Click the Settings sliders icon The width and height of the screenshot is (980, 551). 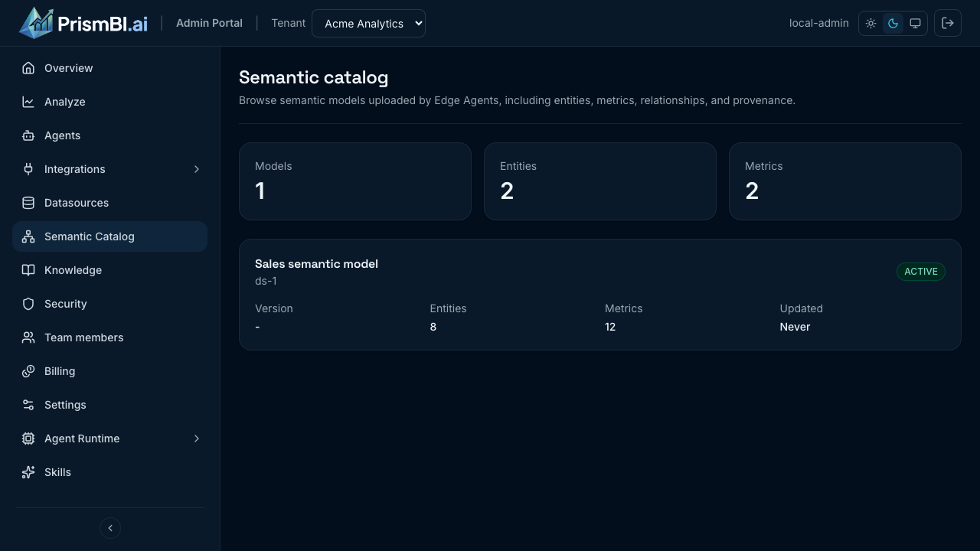(28, 405)
